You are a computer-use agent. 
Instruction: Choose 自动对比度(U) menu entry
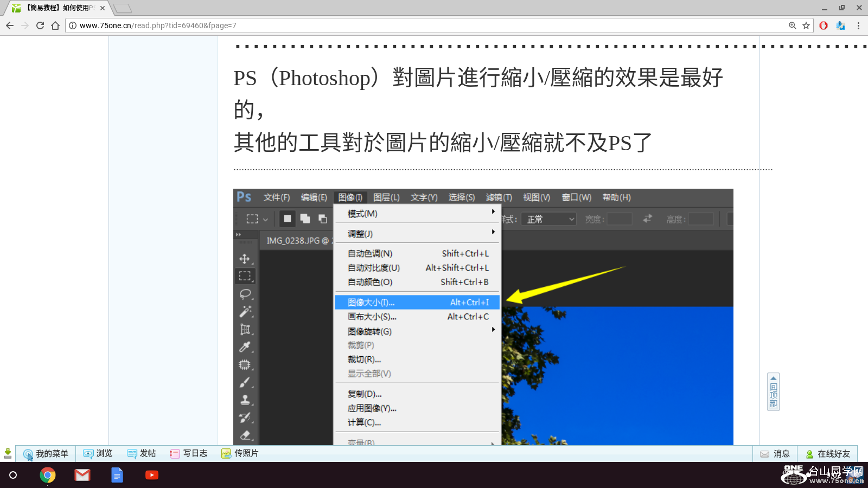[417, 268]
